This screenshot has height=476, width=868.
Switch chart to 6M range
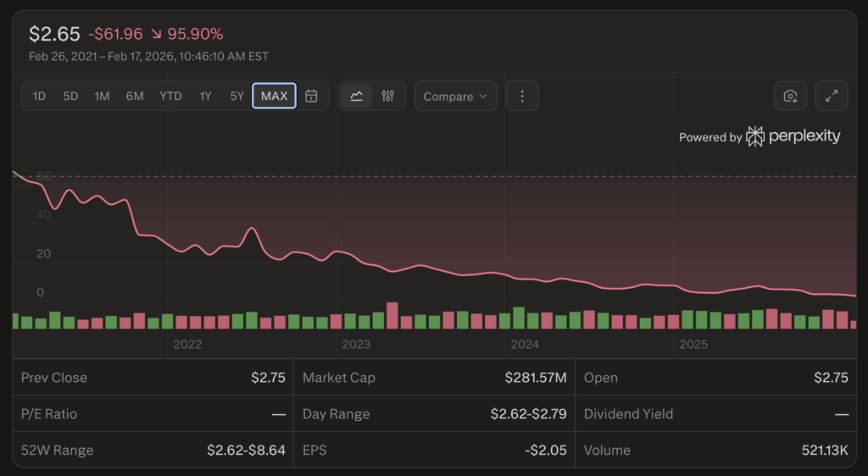coord(135,97)
